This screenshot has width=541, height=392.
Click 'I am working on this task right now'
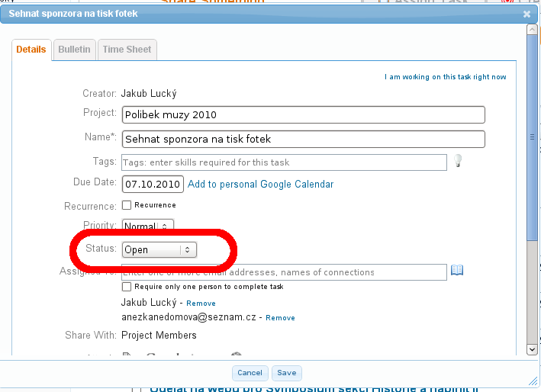coord(445,77)
